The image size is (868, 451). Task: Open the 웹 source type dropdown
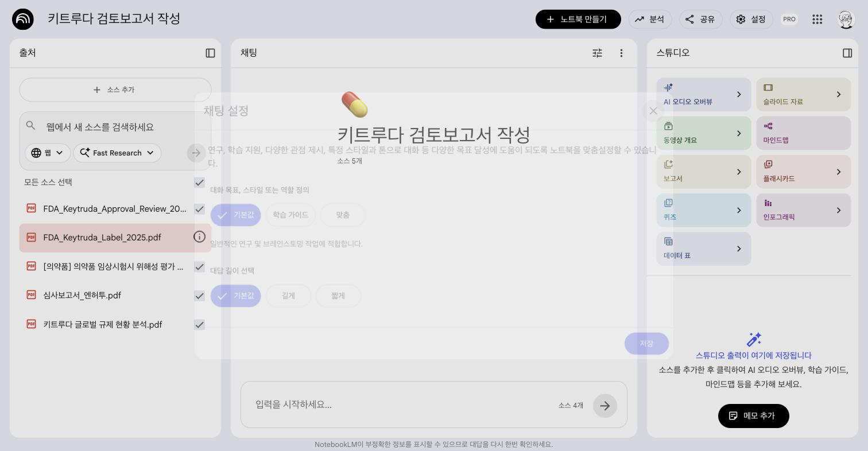click(48, 153)
